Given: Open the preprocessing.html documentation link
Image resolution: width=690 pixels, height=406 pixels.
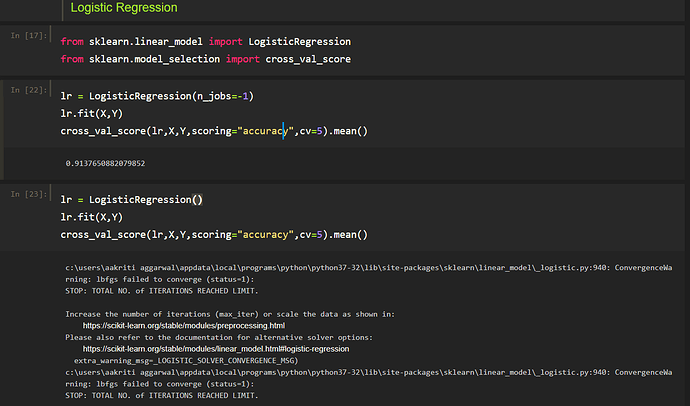Looking at the screenshot, I should pyautogui.click(x=184, y=326).
